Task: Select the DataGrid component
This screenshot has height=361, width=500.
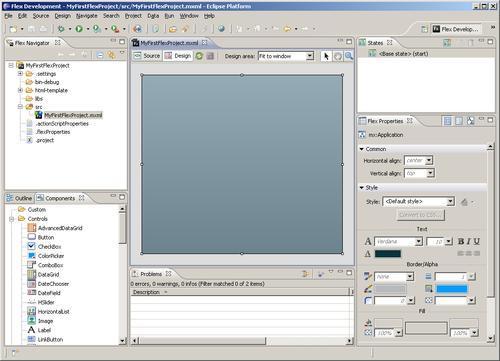Action: [x=48, y=275]
